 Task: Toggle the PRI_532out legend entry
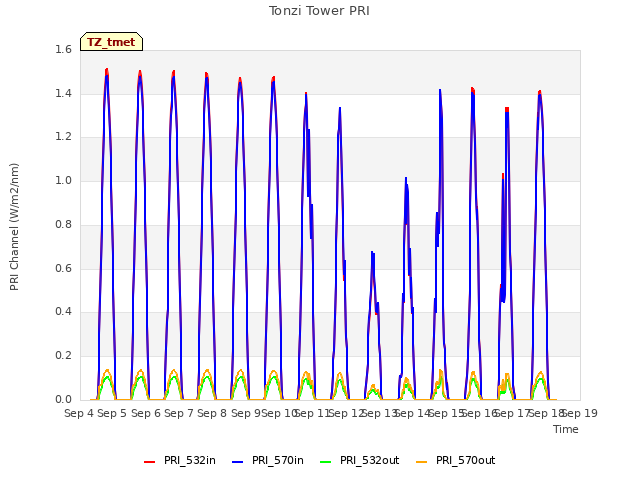tap(359, 460)
